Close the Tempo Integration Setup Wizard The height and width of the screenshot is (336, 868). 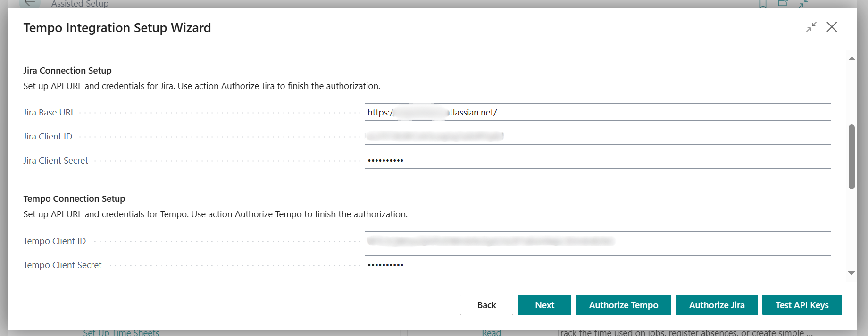click(x=832, y=27)
